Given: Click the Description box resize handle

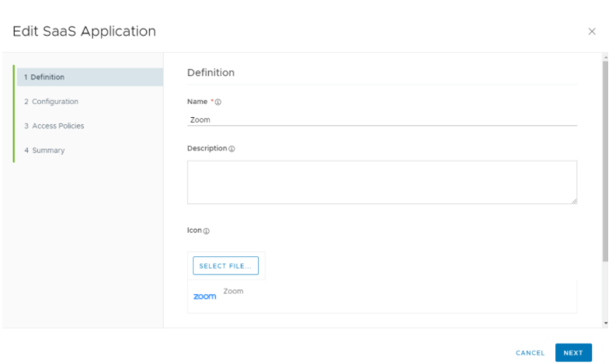Looking at the screenshot, I should [574, 201].
